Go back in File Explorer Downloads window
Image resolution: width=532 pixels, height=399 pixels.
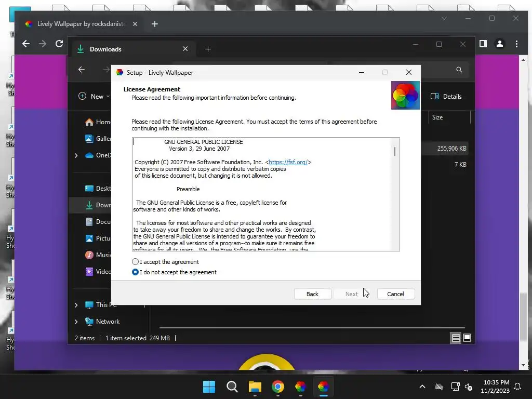[x=82, y=70]
